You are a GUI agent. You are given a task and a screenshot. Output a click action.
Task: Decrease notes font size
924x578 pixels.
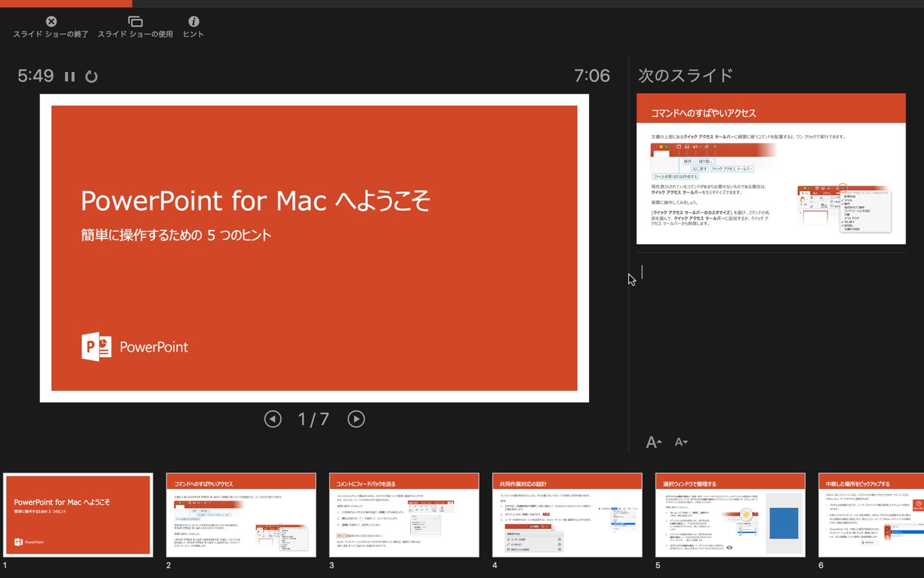681,442
